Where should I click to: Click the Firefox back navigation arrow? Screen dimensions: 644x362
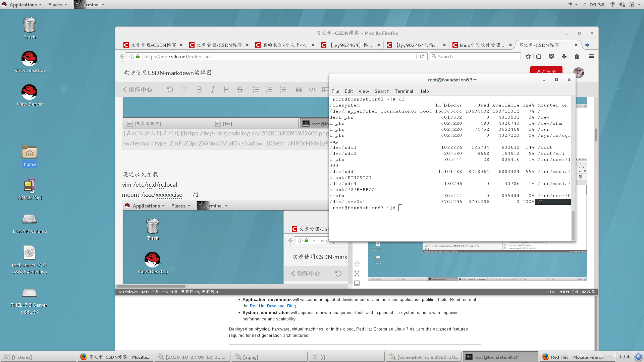pos(122,56)
